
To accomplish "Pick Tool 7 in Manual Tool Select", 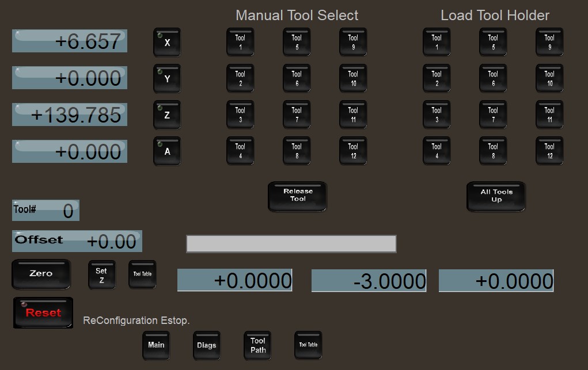I will (x=297, y=115).
